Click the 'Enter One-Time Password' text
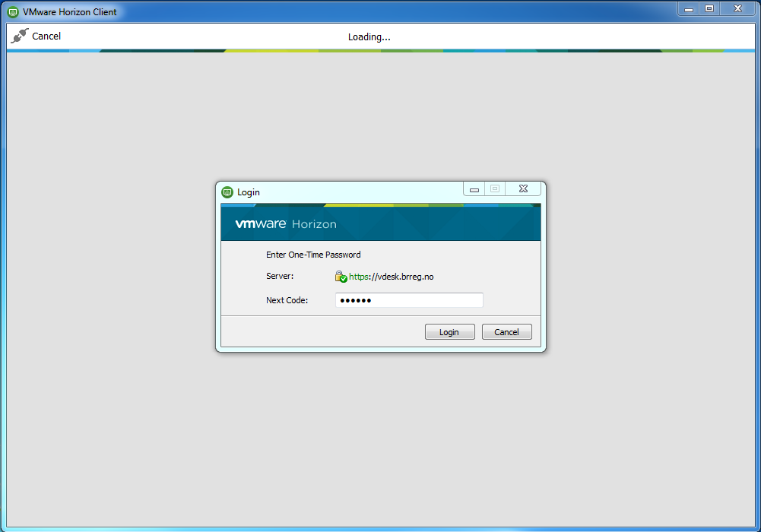 click(313, 255)
